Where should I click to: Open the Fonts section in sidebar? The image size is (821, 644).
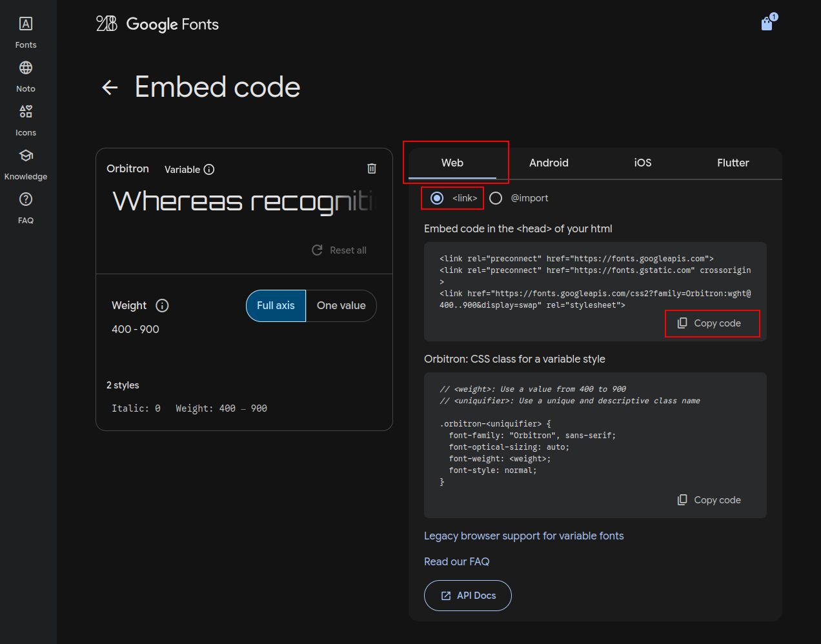point(26,33)
